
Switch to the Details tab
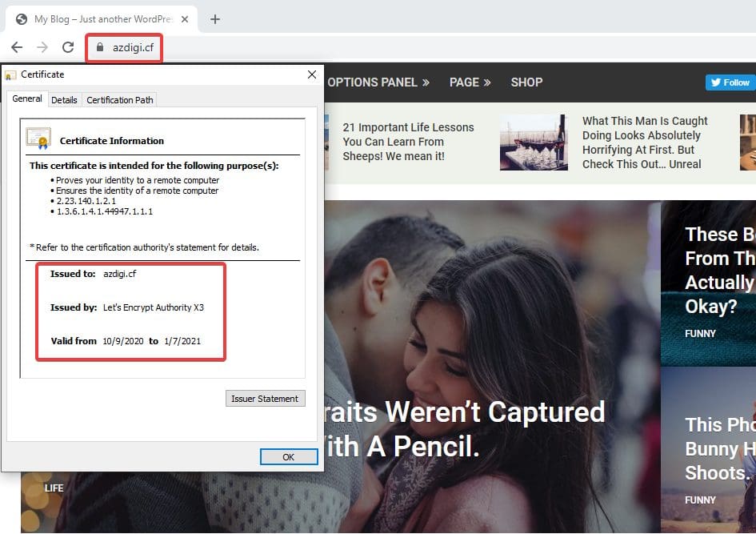click(64, 100)
